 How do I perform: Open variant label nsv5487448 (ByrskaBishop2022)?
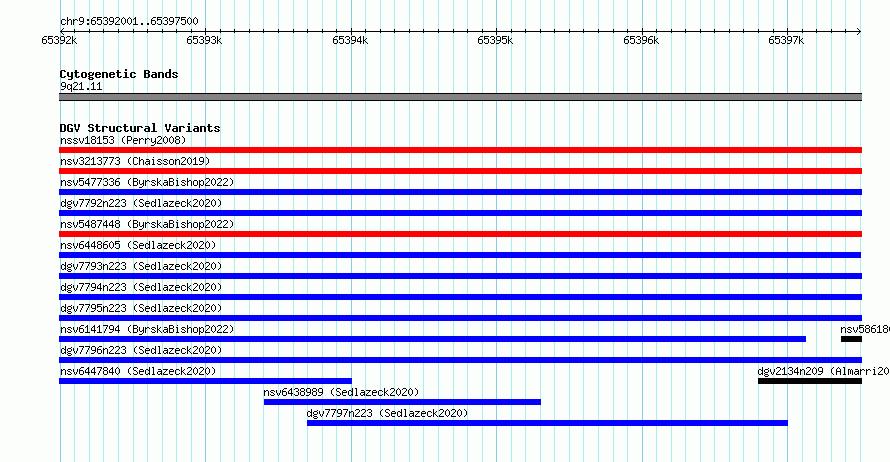click(147, 224)
